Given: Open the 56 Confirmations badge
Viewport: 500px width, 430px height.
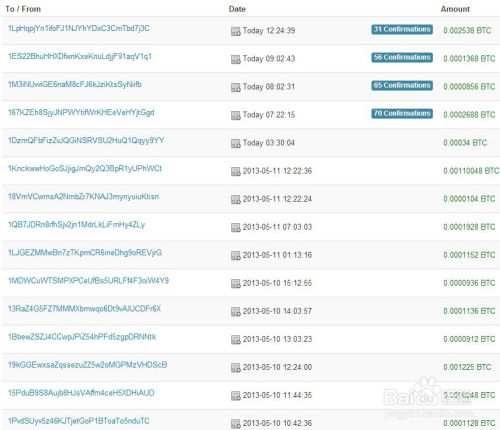Looking at the screenshot, I should 402,57.
